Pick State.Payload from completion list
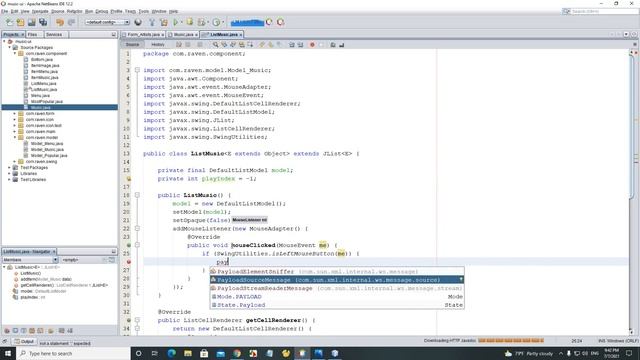 point(337,305)
